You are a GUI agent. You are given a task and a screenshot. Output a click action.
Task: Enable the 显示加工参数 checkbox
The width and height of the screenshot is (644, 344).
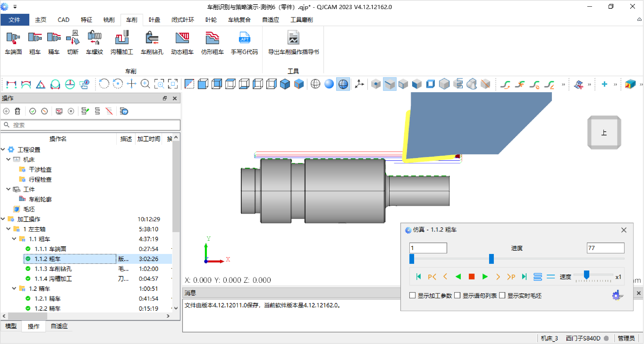click(x=413, y=296)
